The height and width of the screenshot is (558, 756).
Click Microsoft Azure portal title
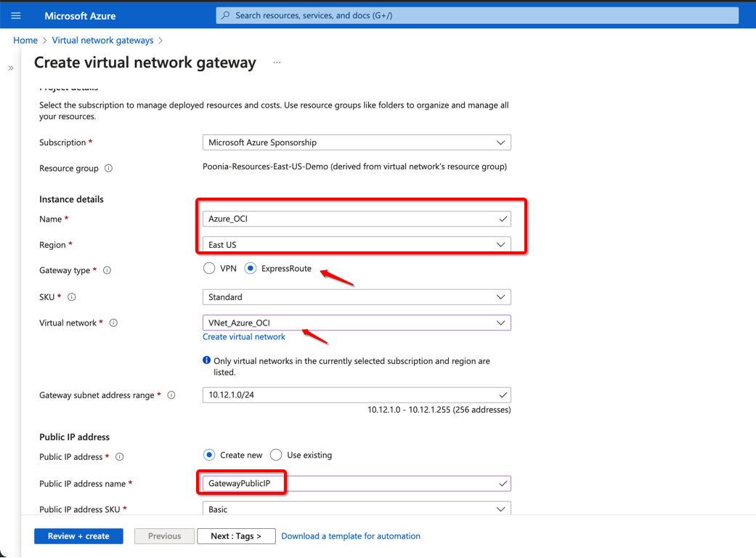click(80, 16)
